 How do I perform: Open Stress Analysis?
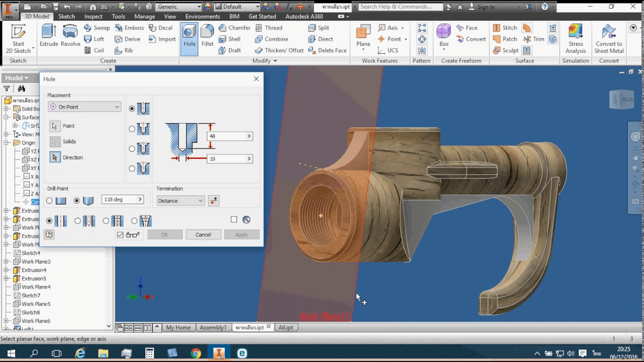coord(575,39)
